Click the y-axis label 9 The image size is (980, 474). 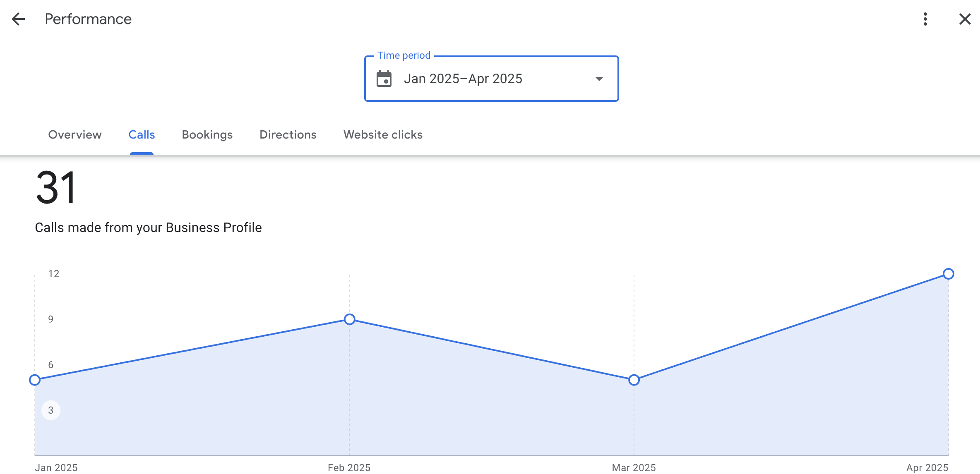[x=51, y=319]
